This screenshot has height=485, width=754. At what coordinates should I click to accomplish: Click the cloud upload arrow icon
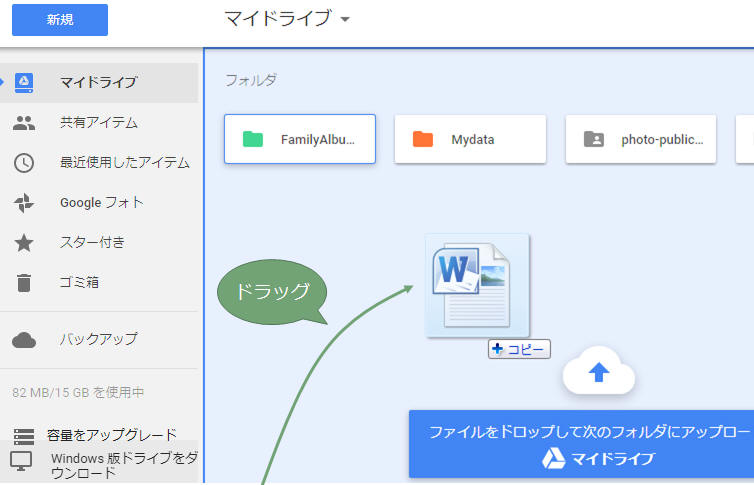point(598,373)
